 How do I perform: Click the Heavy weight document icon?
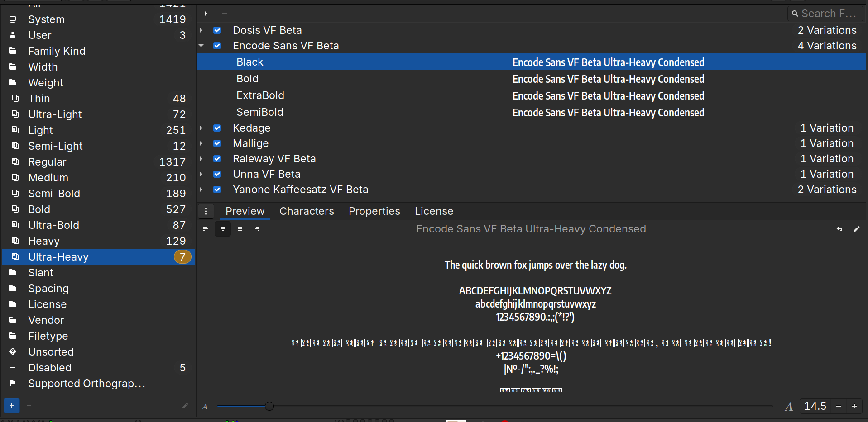click(15, 241)
